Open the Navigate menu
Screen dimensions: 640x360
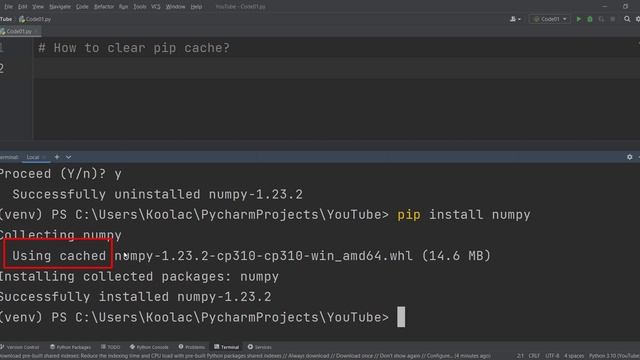[60, 7]
